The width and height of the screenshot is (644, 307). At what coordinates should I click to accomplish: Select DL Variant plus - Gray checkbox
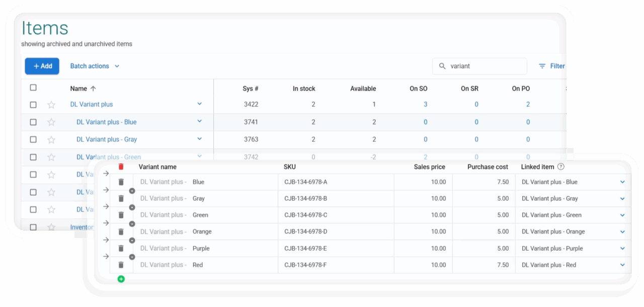(33, 139)
